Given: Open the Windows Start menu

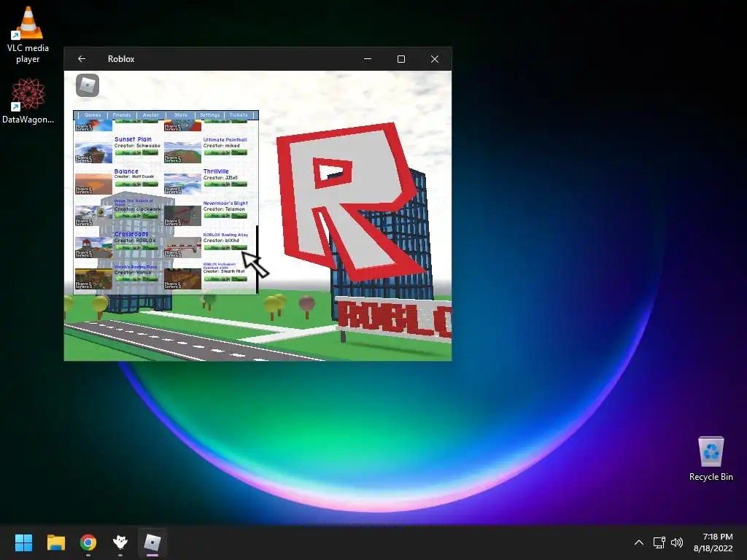Looking at the screenshot, I should (23, 542).
